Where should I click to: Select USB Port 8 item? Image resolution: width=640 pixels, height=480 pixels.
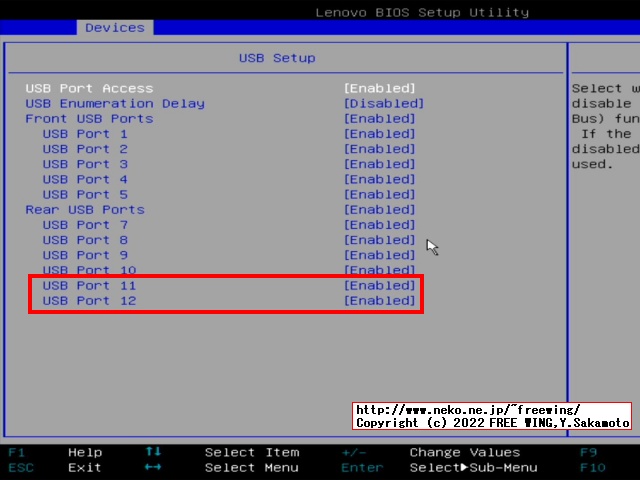85,240
